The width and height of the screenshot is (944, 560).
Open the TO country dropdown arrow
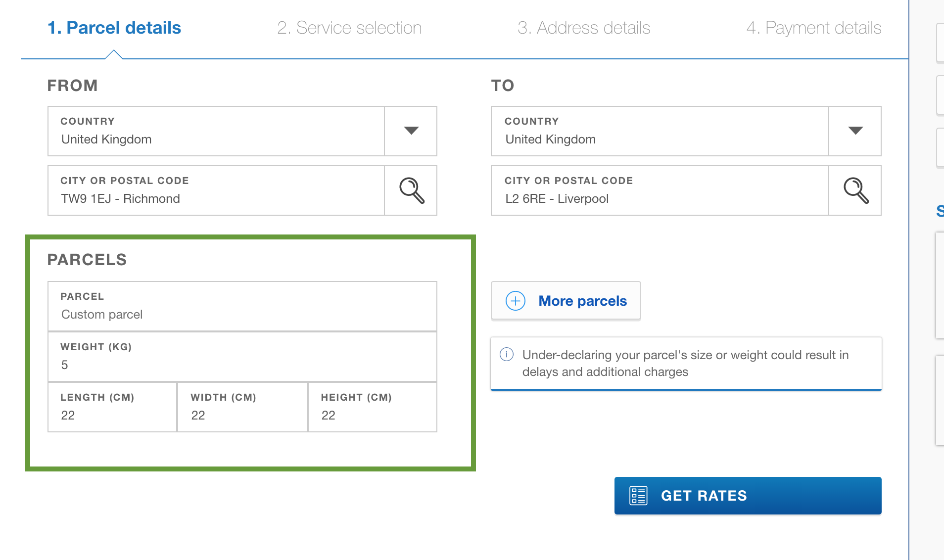[x=855, y=131]
